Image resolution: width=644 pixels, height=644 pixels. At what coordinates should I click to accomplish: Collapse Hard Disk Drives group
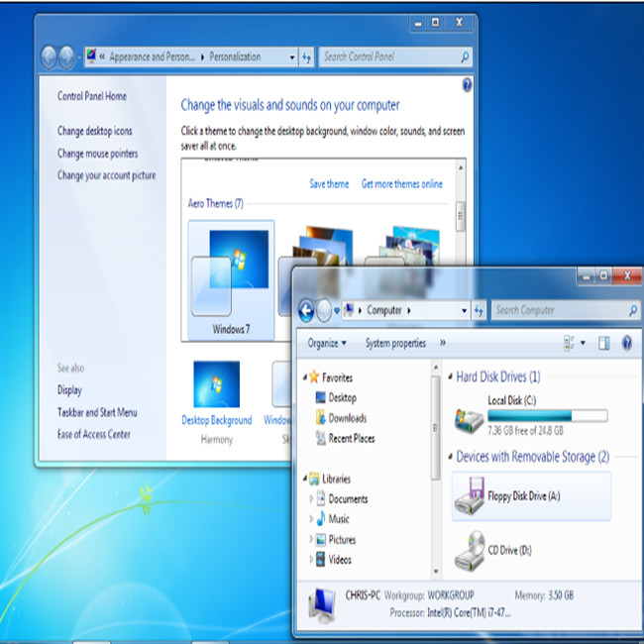click(450, 376)
